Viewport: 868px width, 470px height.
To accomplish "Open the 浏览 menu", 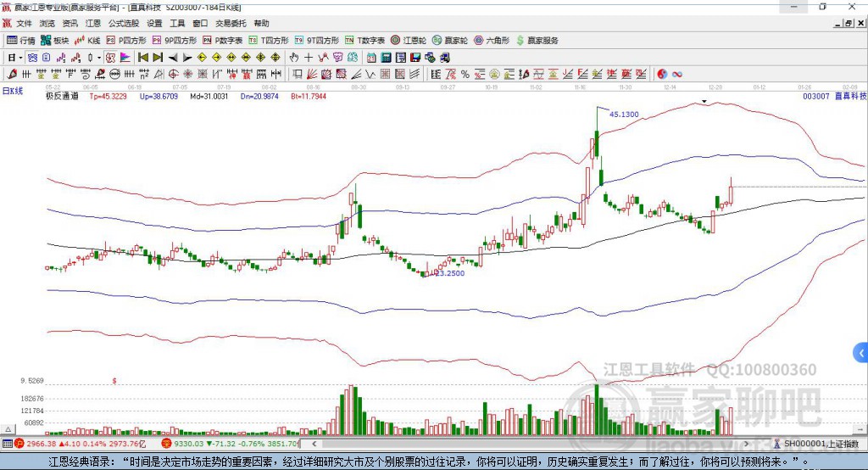I will 47,23.
